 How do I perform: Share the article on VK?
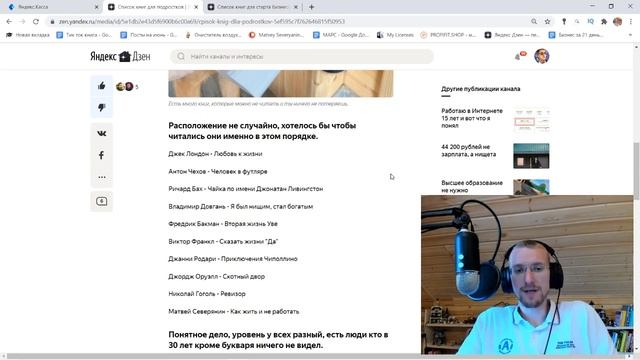[x=102, y=133]
